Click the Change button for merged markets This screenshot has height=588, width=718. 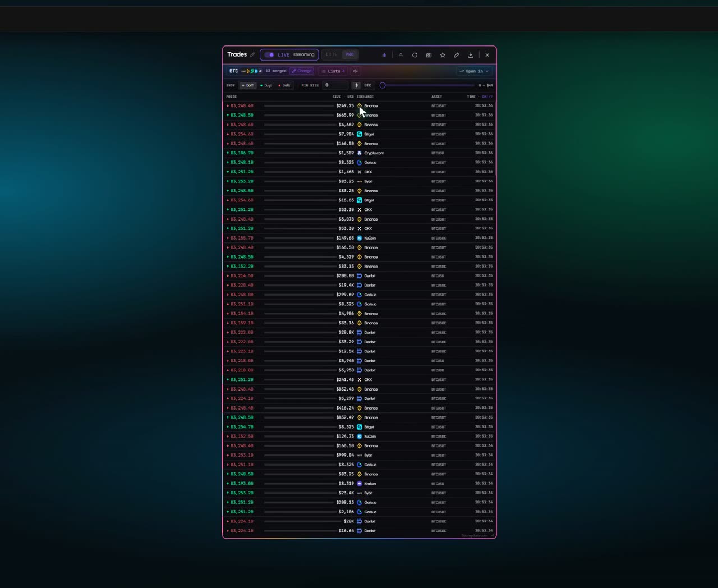tap(302, 71)
